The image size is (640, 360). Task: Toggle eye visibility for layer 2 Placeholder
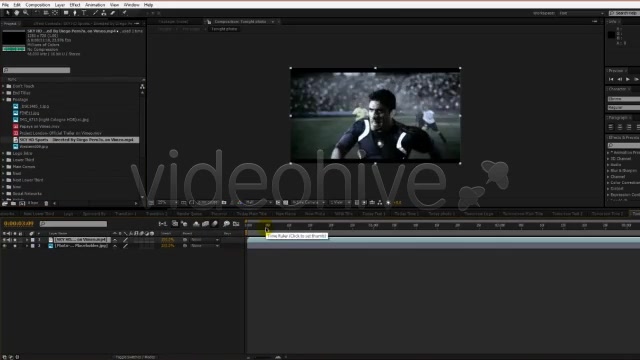tap(4, 246)
